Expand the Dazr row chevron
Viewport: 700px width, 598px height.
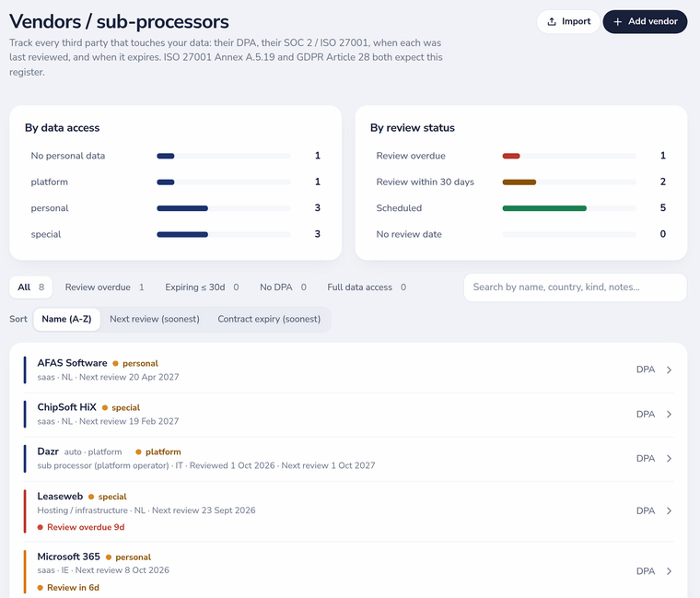669,459
